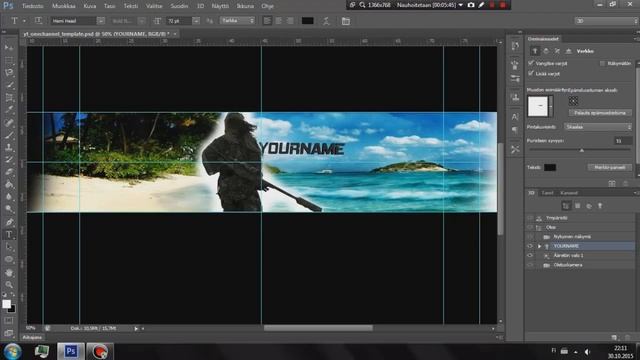
Task: Filter 3D panel by whole scene
Action: [x=566, y=206]
